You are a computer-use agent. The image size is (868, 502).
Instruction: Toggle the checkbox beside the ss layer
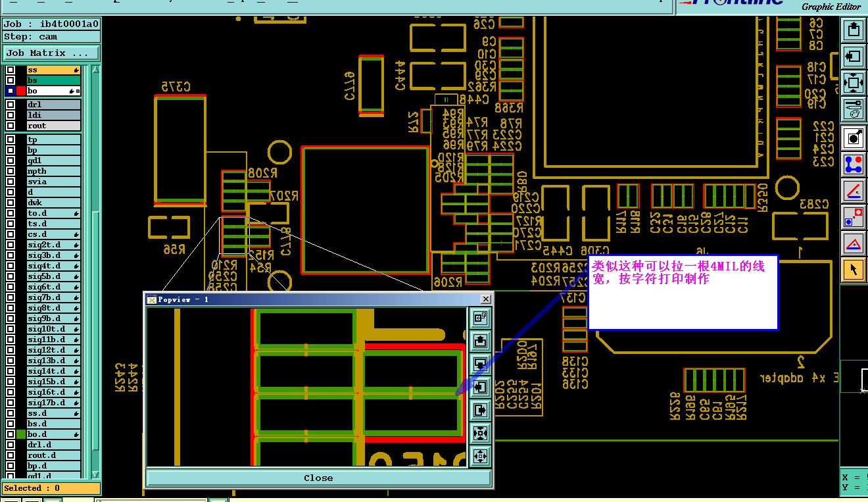point(10,70)
